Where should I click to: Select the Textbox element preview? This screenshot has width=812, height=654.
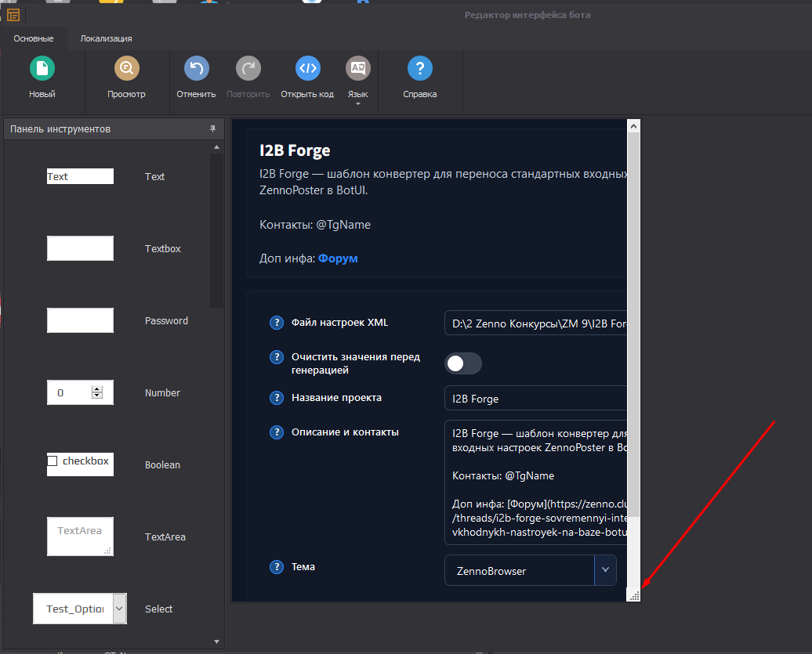[x=80, y=248]
